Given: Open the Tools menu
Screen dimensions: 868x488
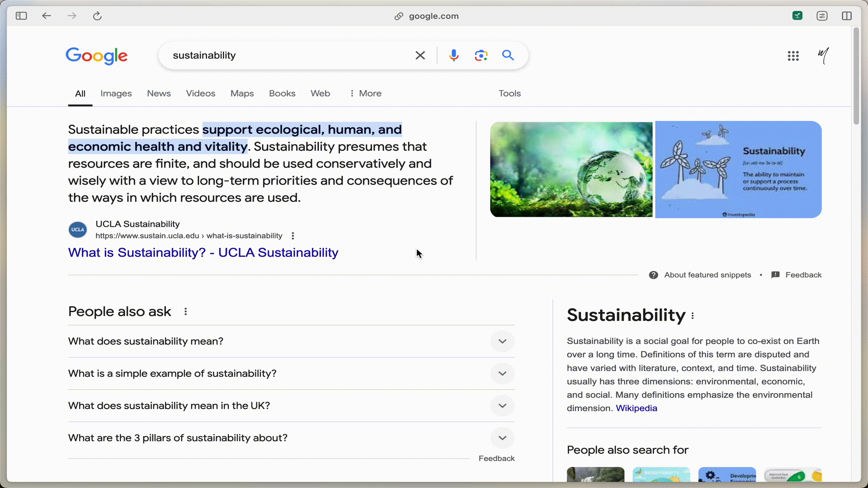Looking at the screenshot, I should point(509,94).
